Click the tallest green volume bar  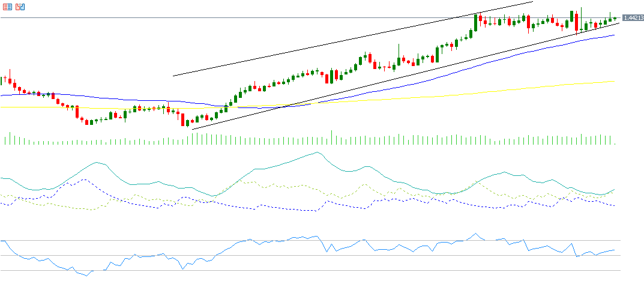click(x=331, y=137)
